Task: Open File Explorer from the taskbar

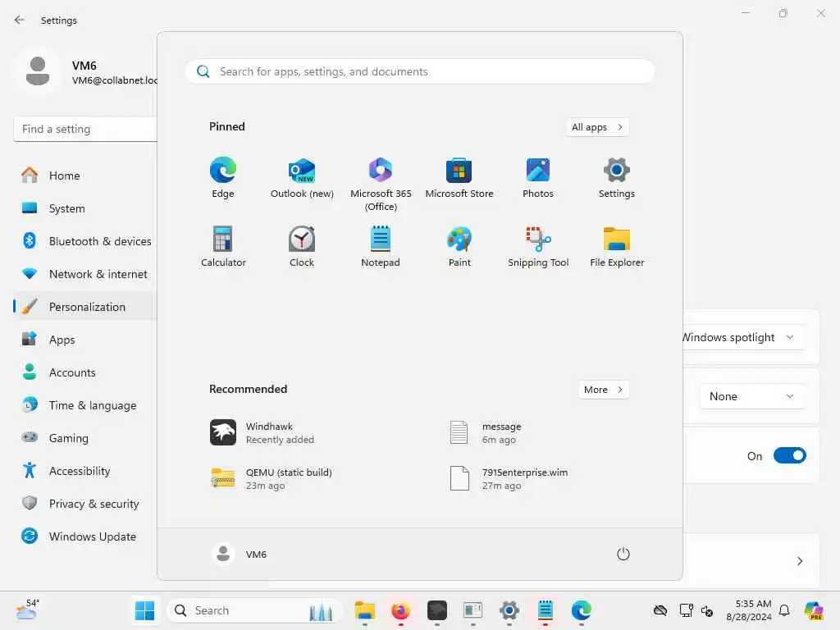Action: (x=365, y=610)
